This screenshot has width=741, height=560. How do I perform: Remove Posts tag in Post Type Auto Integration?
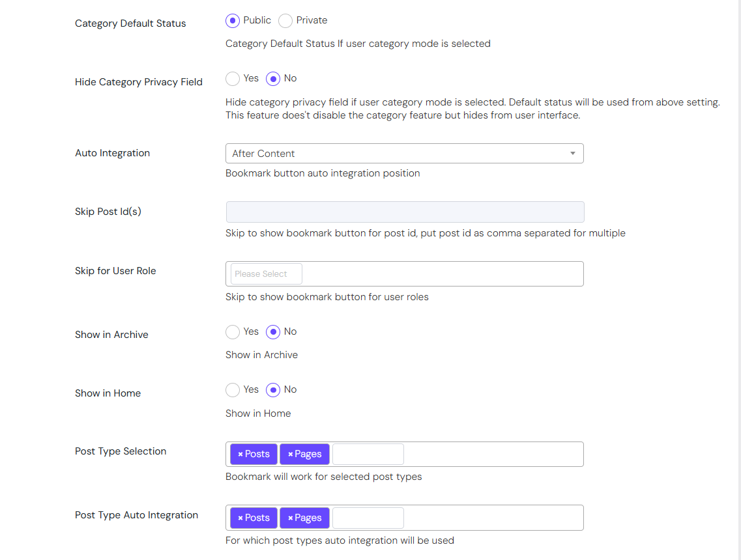click(240, 518)
